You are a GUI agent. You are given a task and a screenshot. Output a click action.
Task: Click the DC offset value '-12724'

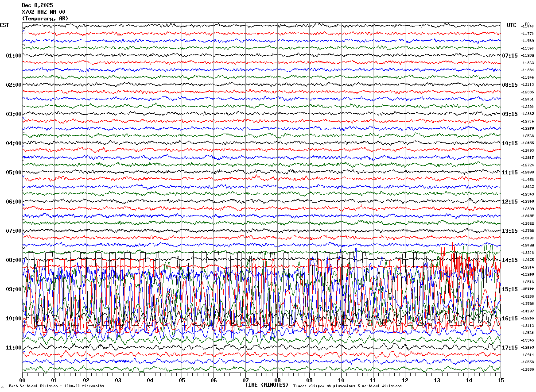[527, 165]
